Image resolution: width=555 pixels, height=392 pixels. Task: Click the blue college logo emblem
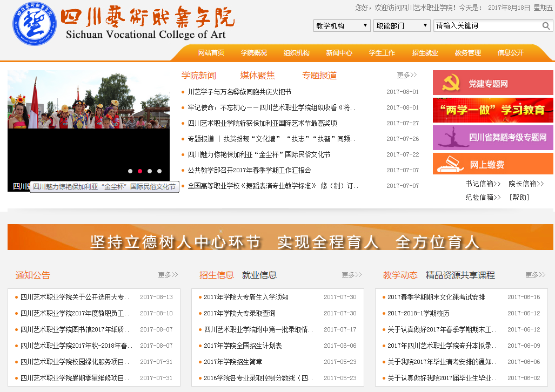pos(34,24)
